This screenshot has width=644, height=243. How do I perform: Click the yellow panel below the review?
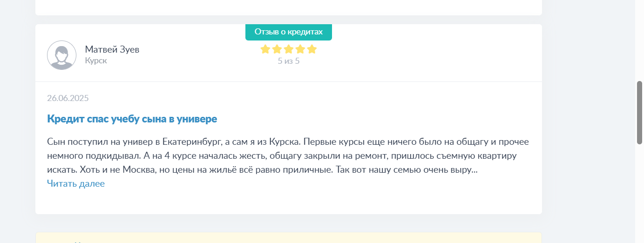[289, 237]
